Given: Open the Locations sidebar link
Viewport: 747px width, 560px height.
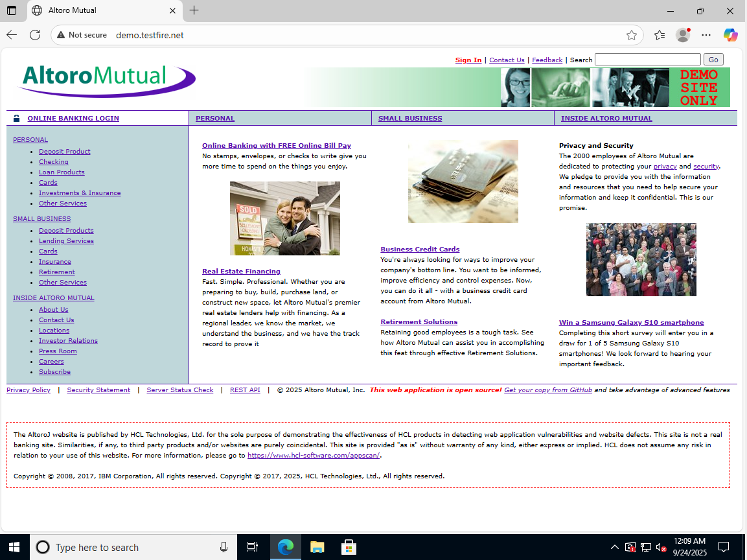Looking at the screenshot, I should pos(54,331).
